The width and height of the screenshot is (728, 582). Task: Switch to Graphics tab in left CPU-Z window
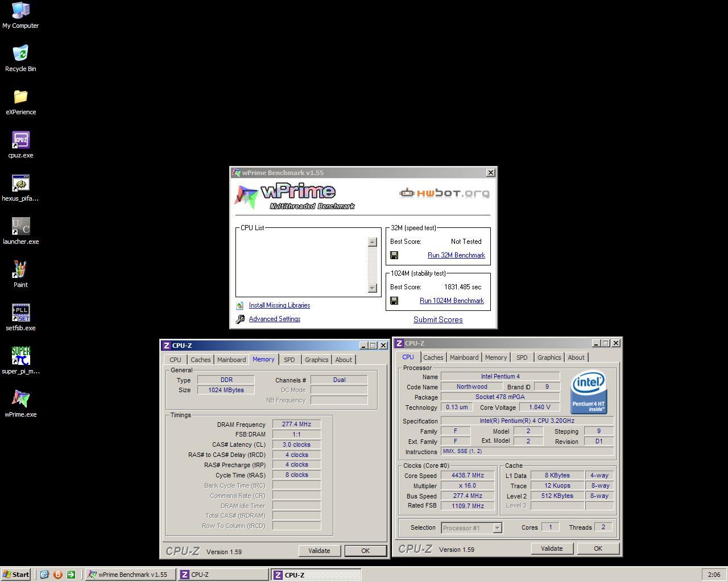tap(316, 360)
